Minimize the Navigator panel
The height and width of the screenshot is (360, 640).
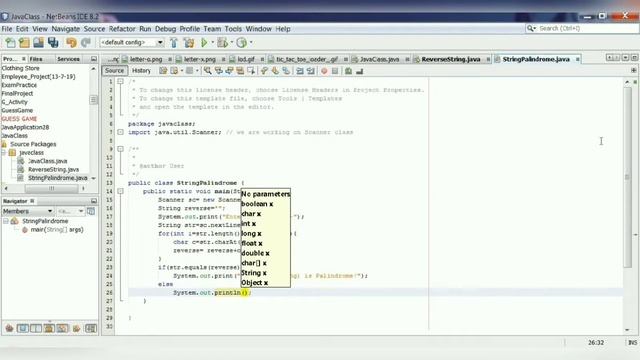[93, 201]
